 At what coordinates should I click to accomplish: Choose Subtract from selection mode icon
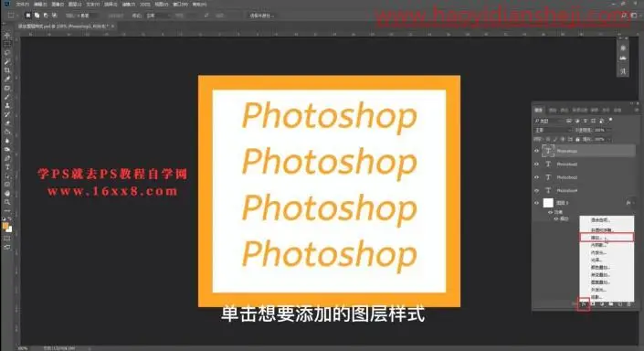point(46,16)
